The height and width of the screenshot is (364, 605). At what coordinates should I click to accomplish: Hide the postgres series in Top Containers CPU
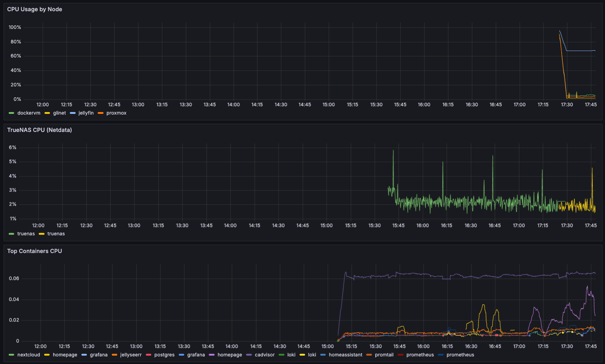click(165, 355)
